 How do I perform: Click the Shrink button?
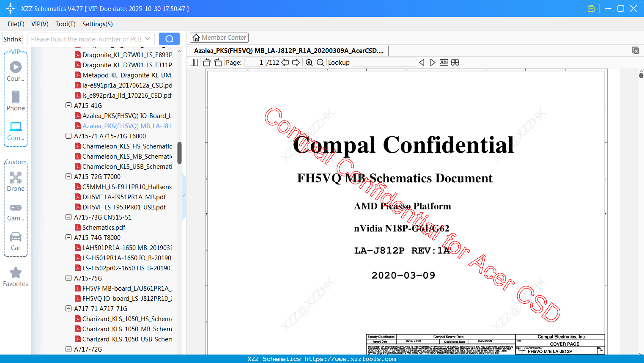(x=13, y=39)
